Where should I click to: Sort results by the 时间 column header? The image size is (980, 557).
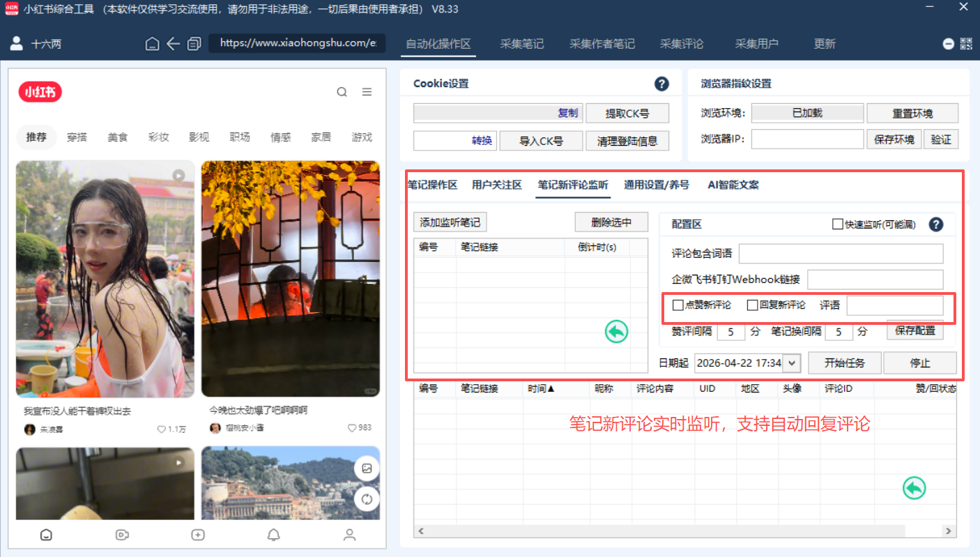541,389
